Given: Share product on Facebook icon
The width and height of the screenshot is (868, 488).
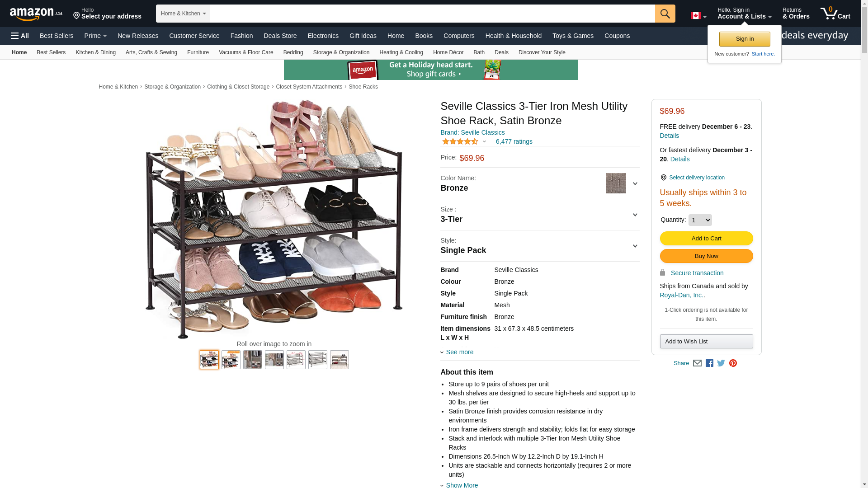Looking at the screenshot, I should (x=709, y=363).
